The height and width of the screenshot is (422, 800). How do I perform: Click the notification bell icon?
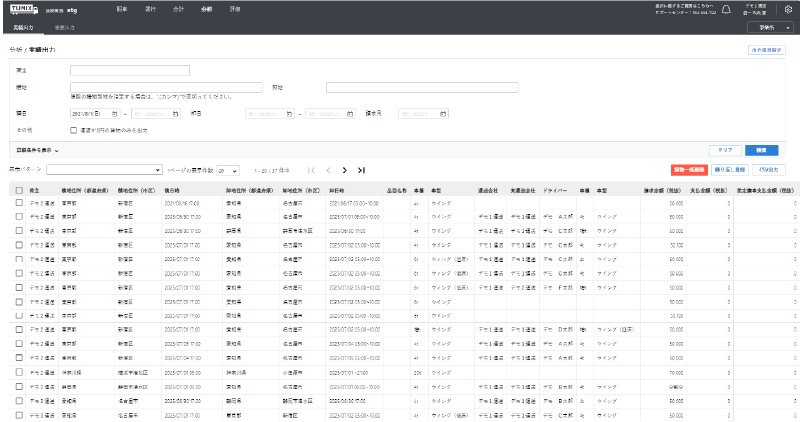point(726,9)
